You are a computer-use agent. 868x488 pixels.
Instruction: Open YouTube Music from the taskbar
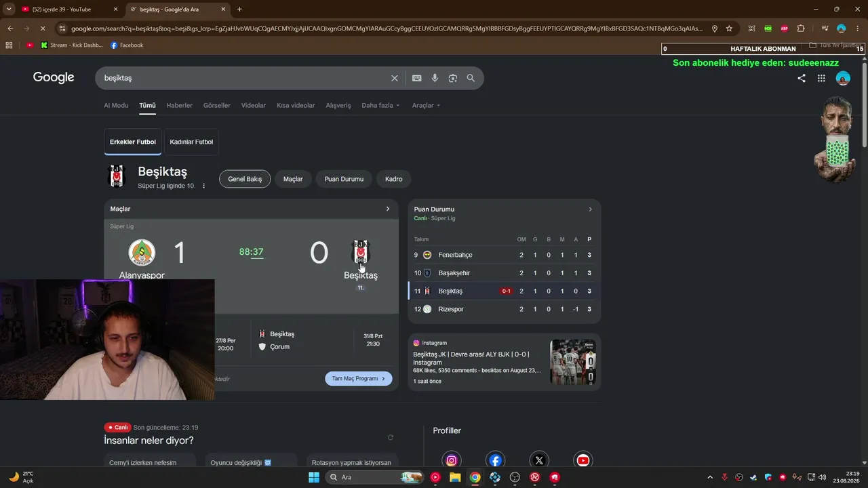(435, 477)
